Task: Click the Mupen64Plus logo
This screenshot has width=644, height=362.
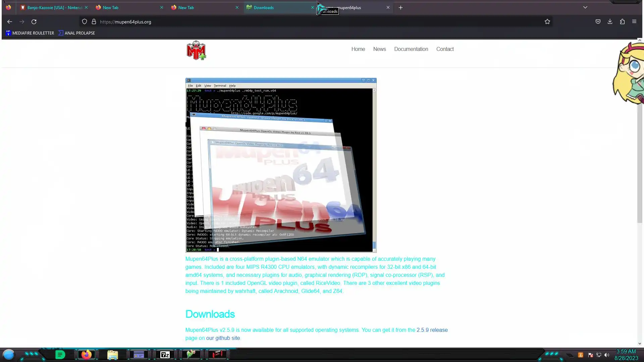Action: tap(196, 50)
